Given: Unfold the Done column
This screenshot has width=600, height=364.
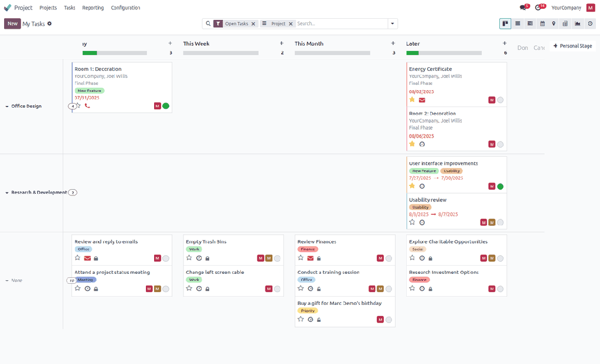Looking at the screenshot, I should (523, 48).
